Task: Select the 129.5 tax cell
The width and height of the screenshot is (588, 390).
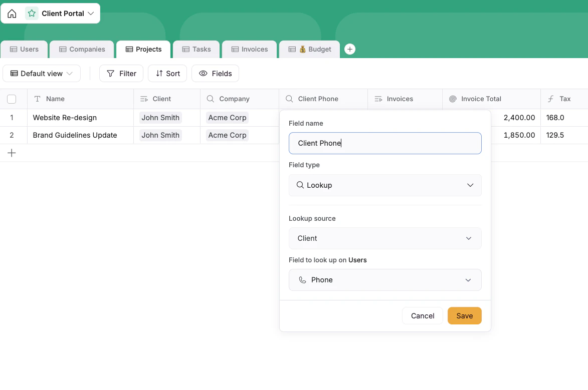Action: (x=564, y=135)
